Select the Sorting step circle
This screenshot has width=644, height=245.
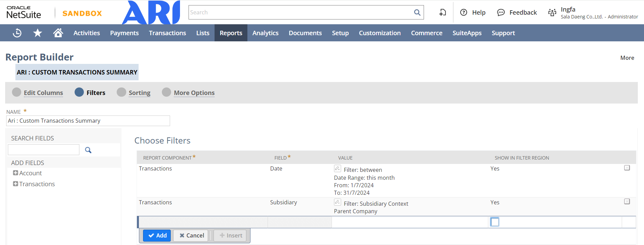[x=121, y=92]
